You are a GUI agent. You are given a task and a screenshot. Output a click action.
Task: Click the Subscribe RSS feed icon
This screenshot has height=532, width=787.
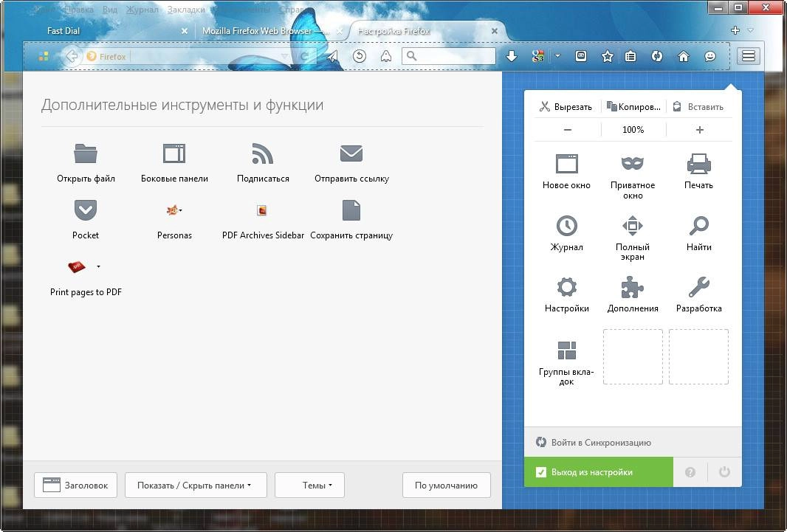263,153
